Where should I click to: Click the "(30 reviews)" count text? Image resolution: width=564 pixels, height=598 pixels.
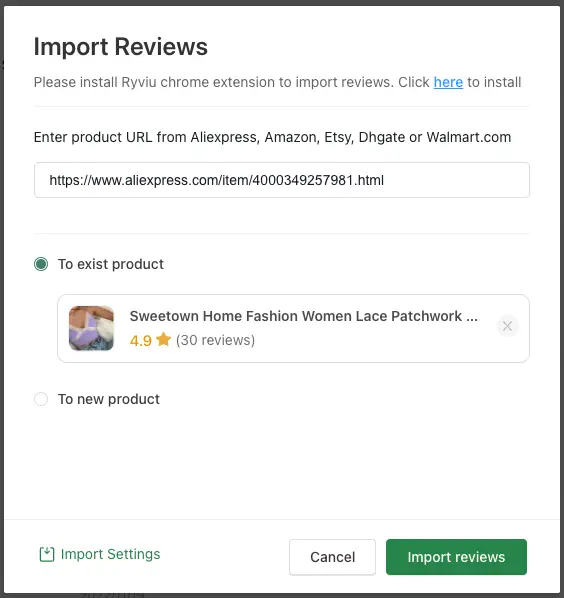click(x=215, y=340)
